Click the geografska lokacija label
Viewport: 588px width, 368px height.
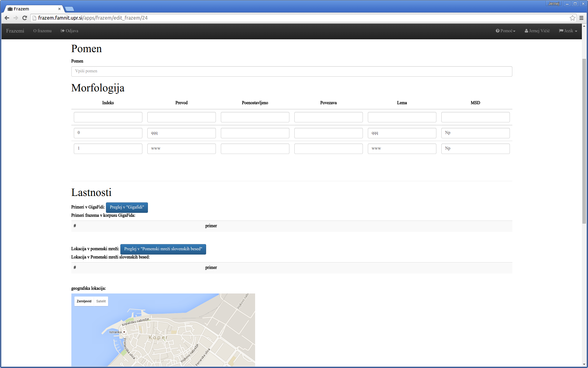[89, 288]
